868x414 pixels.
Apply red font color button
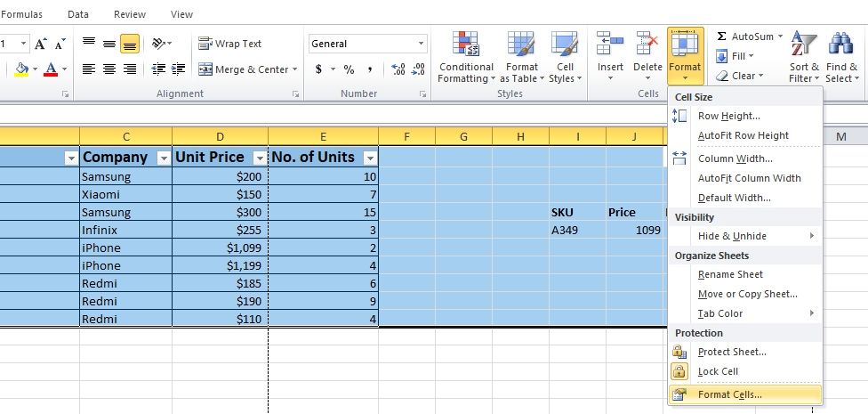coord(51,69)
